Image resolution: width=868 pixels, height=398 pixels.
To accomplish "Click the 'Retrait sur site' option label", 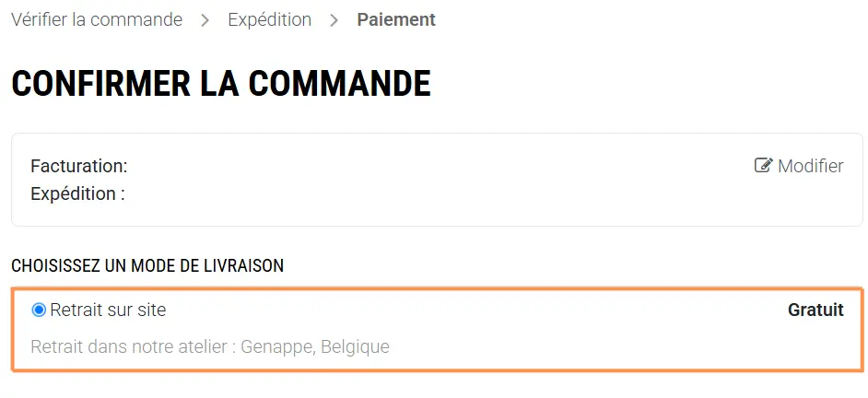I will [108, 310].
